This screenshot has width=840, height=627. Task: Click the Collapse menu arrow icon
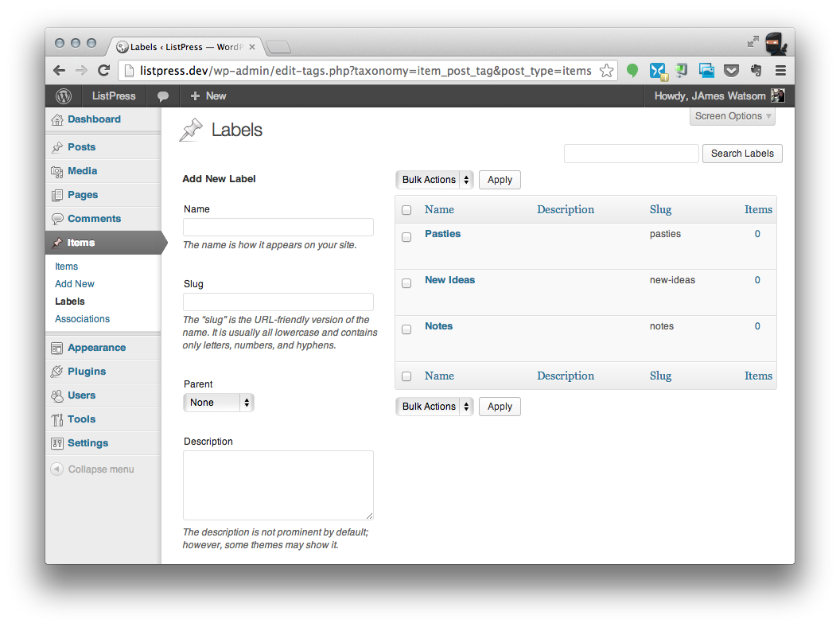pos(56,469)
